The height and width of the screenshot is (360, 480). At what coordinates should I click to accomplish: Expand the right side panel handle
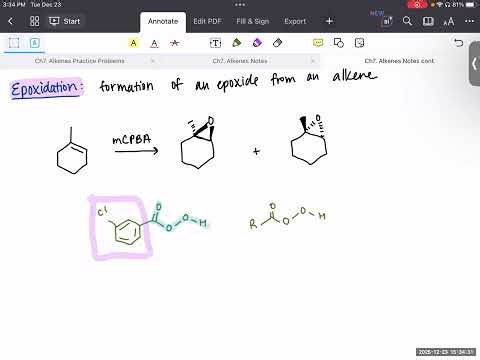point(474,63)
